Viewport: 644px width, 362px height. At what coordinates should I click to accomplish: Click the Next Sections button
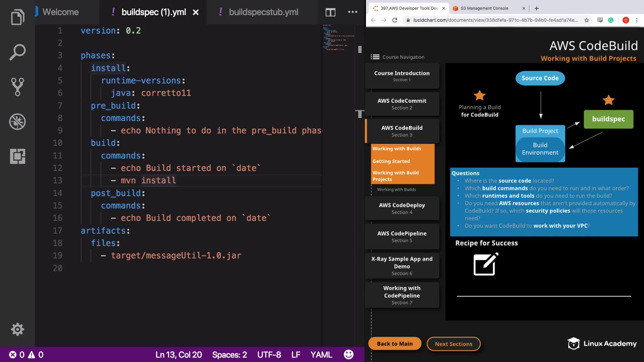click(453, 344)
